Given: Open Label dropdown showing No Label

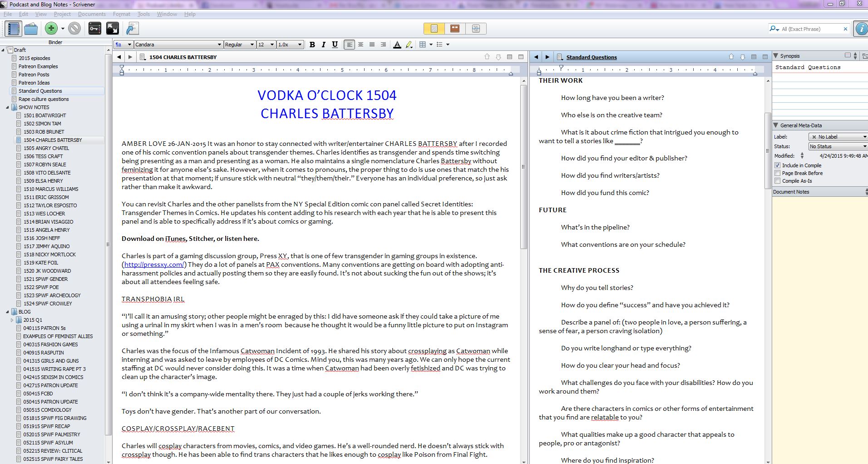Looking at the screenshot, I should (x=838, y=137).
